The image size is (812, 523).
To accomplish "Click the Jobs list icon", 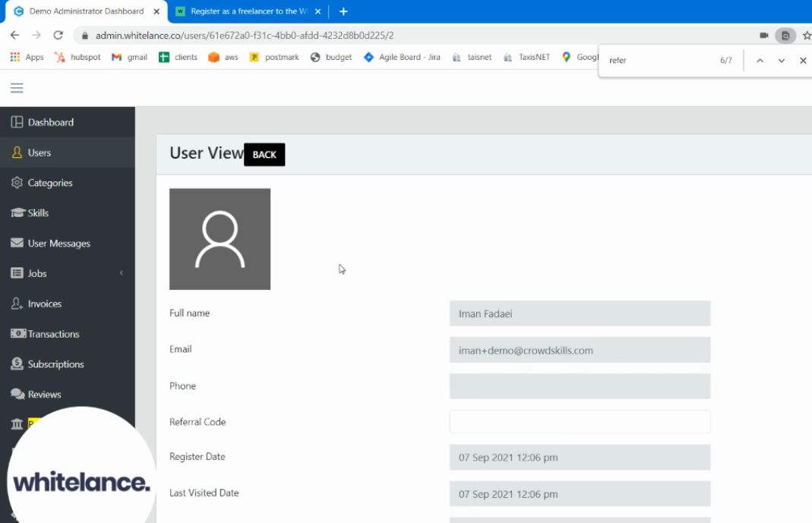I will pyautogui.click(x=17, y=273).
